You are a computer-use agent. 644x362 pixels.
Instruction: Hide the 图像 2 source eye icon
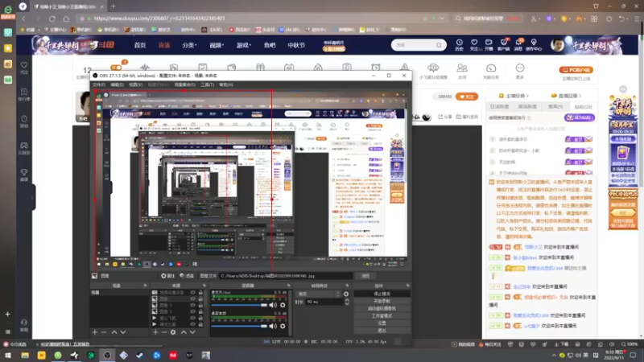click(x=192, y=311)
